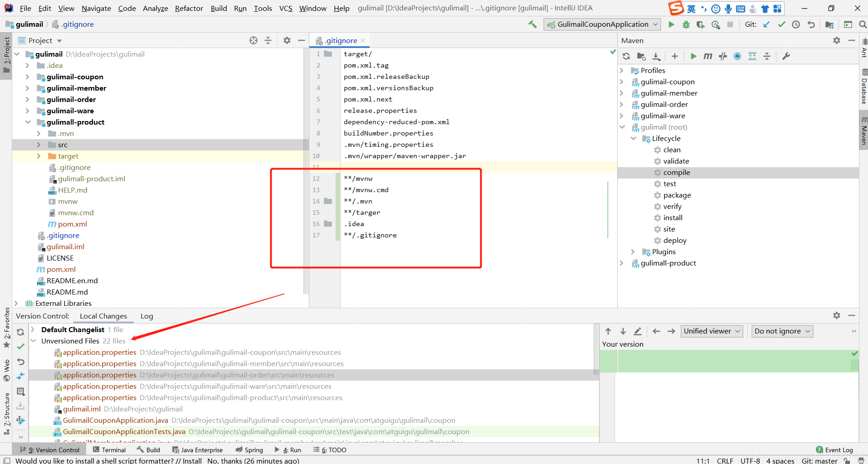Add a Maven project with plus icon

click(675, 56)
